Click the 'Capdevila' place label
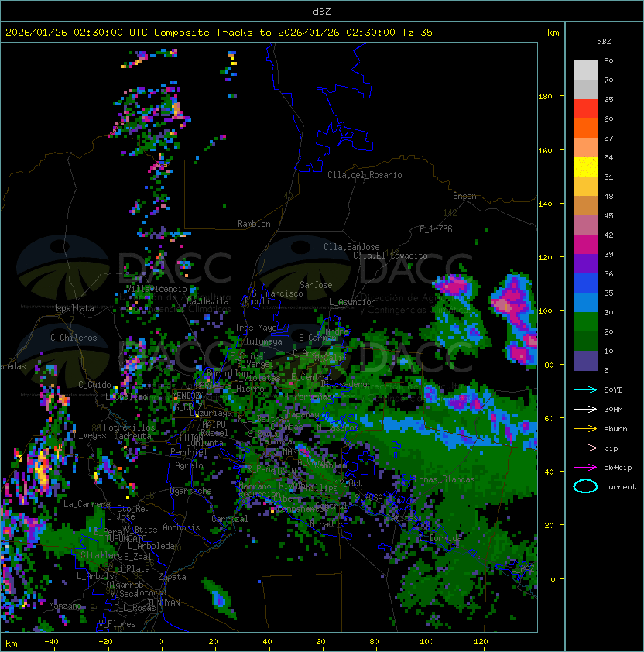This screenshot has height=652, width=644. (208, 301)
